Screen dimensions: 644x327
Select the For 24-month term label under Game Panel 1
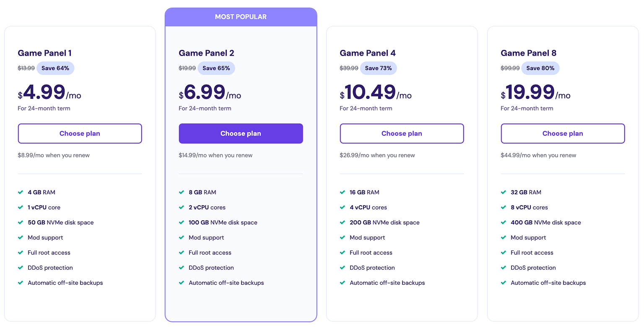pyautogui.click(x=44, y=108)
